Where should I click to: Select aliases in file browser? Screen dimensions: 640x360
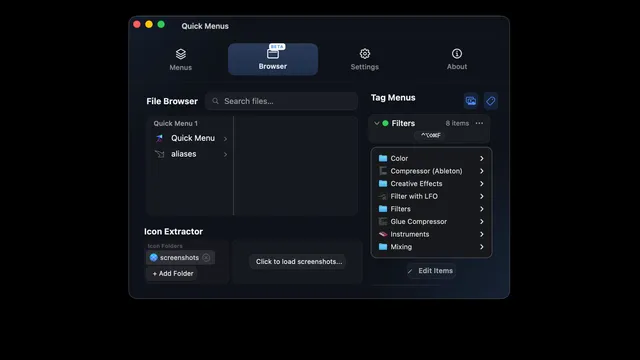click(x=191, y=154)
